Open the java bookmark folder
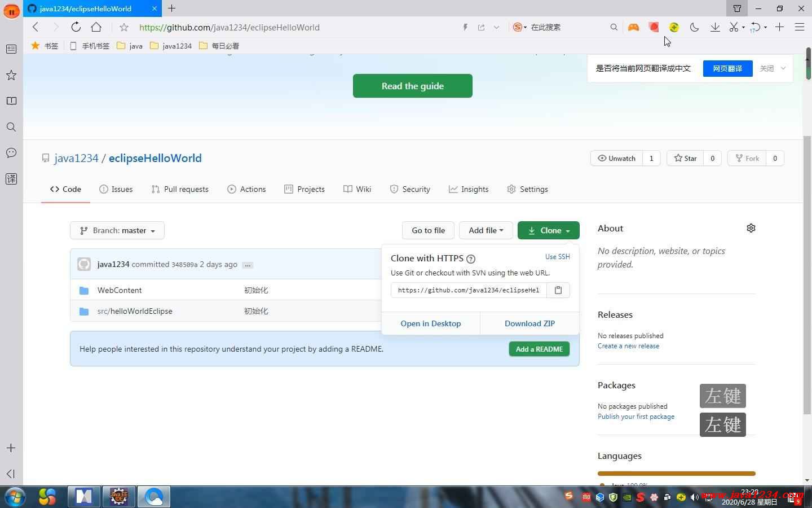Screen dimensions: 812x508 point(130,46)
